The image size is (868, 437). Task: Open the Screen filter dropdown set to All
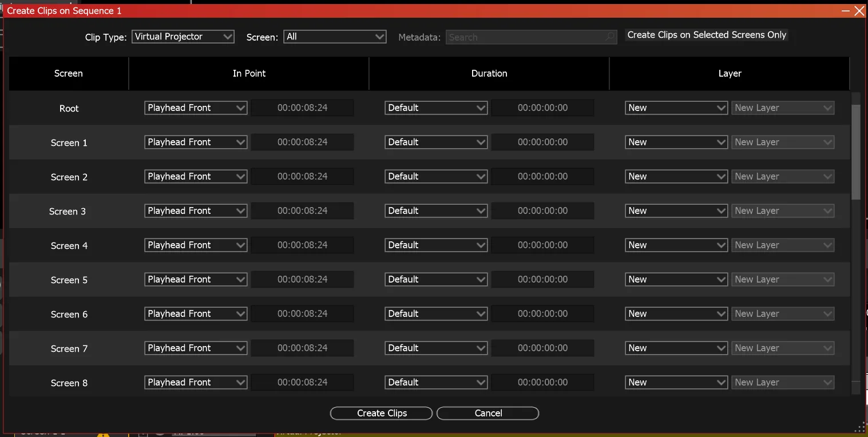335,37
